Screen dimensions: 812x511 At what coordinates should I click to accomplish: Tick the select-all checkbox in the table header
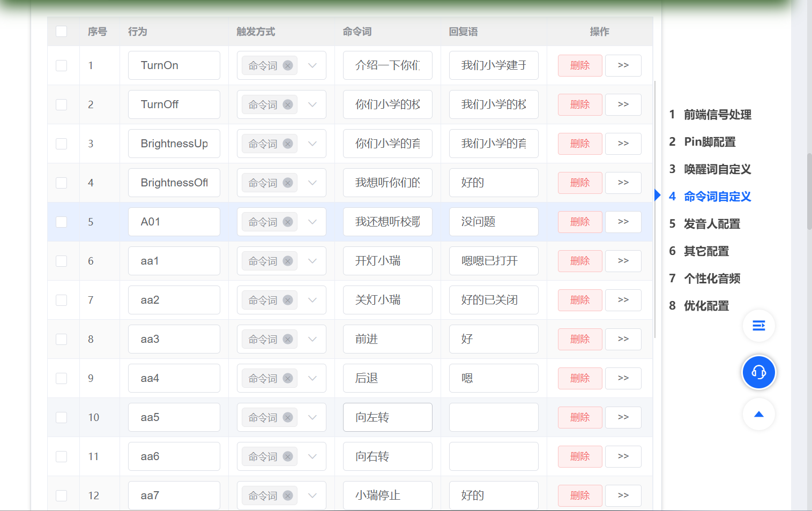62,32
